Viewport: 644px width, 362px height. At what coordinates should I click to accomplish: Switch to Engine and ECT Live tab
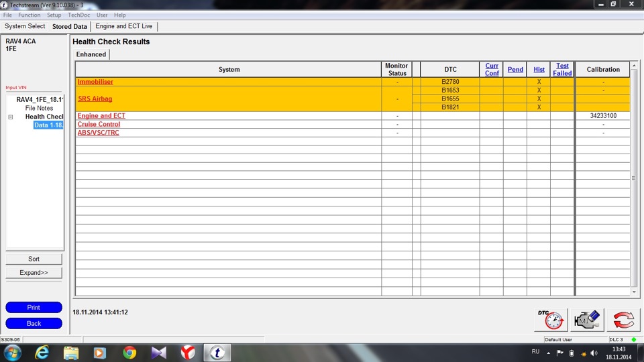(x=123, y=26)
